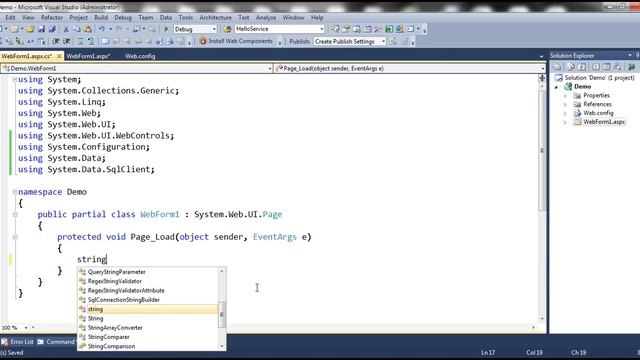Click the Comment out selected lines icon
Image resolution: width=640 pixels, height=360 pixels.
coord(80,41)
